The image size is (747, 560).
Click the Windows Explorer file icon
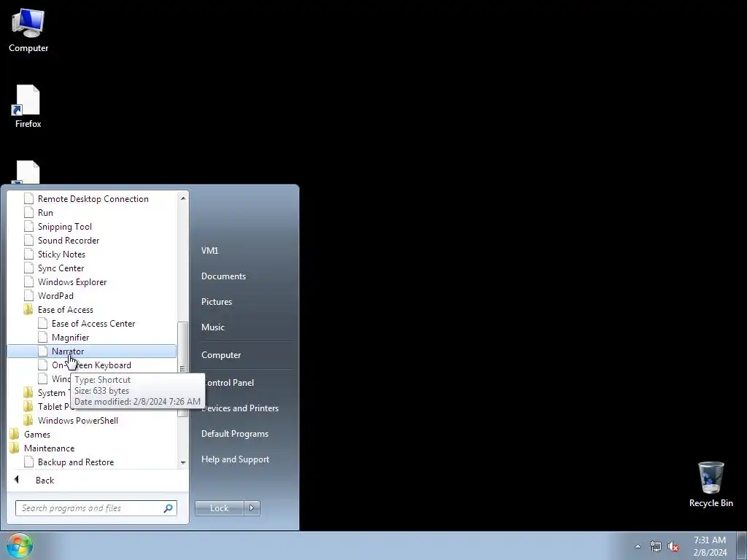coord(28,281)
